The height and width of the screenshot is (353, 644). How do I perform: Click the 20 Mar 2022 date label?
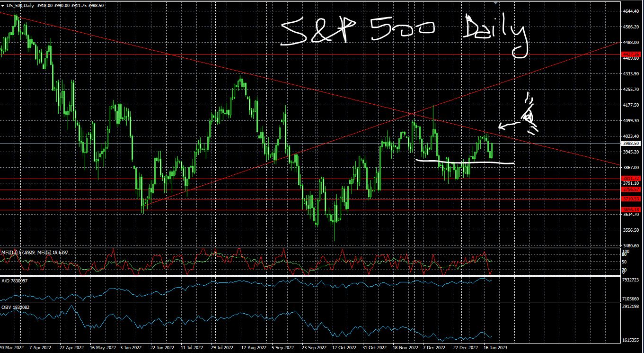click(12, 347)
